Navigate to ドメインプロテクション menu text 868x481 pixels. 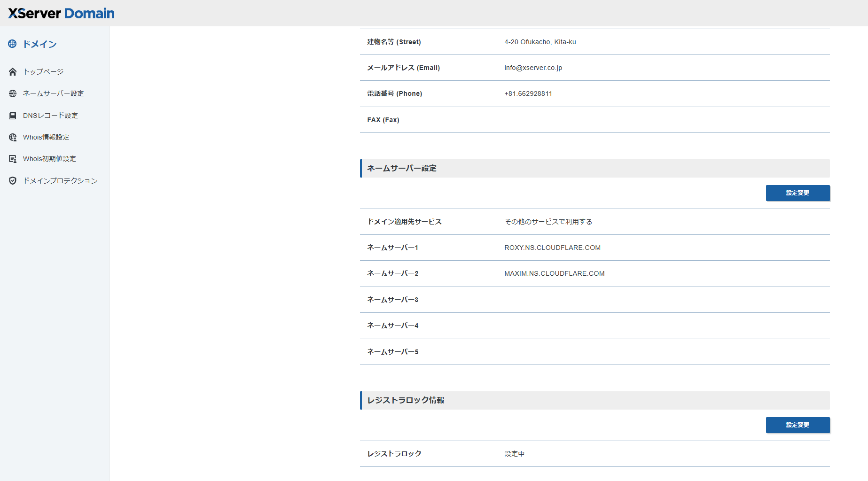[60, 181]
